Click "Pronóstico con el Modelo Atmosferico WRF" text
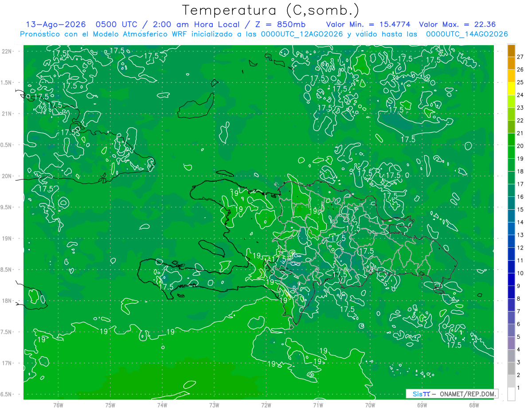This screenshot has height=411, width=532. [103, 34]
